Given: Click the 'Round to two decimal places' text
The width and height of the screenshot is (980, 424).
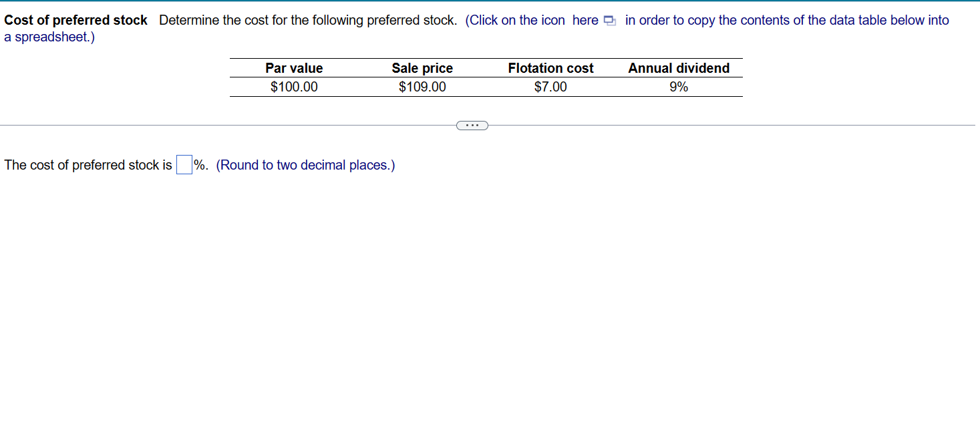Looking at the screenshot, I should point(305,165).
